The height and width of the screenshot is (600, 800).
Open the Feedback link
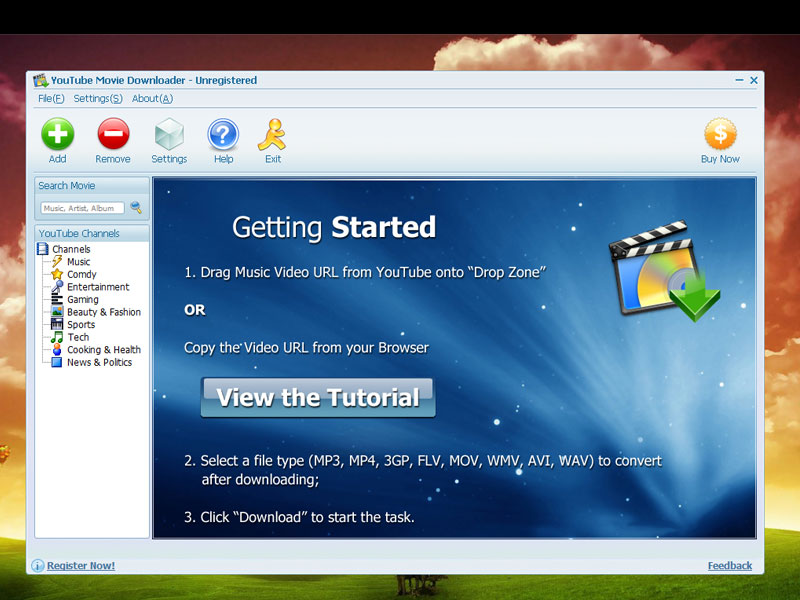coord(730,565)
